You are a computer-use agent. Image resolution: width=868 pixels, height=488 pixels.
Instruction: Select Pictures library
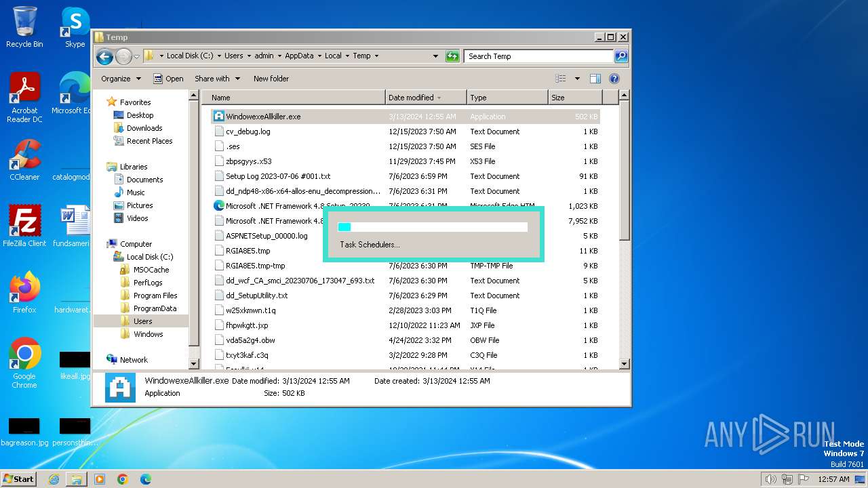[140, 205]
